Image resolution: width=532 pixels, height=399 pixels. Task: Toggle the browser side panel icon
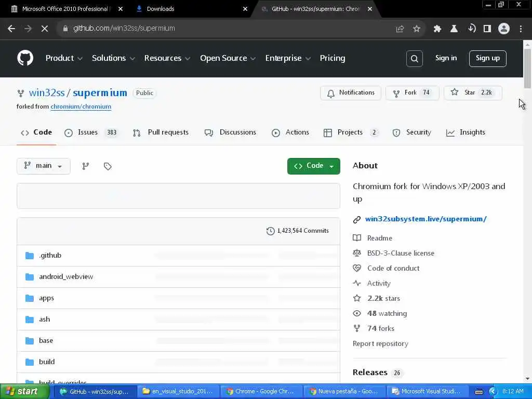click(487, 29)
